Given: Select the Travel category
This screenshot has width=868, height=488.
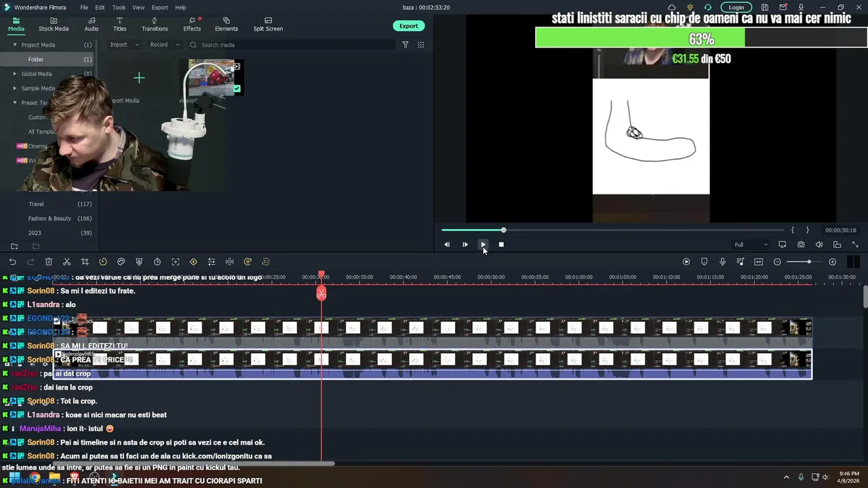Looking at the screenshot, I should 36,204.
